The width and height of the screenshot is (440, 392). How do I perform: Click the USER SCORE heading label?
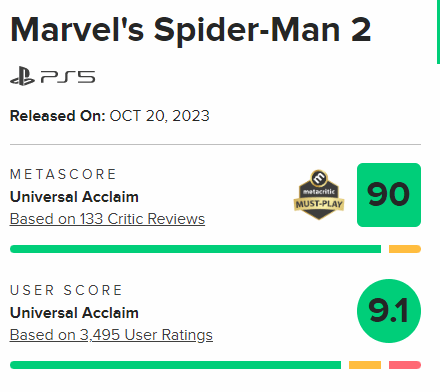tap(66, 290)
